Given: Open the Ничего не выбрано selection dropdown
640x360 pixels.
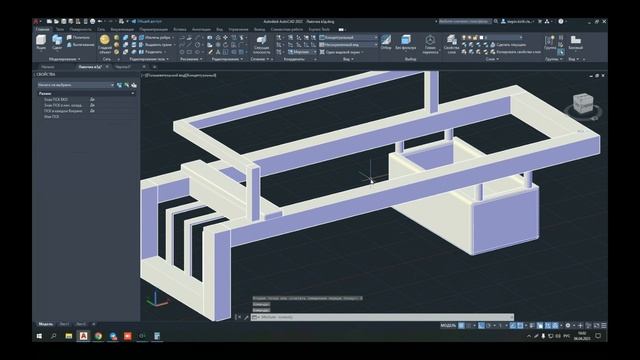Looking at the screenshot, I should pos(75,85).
